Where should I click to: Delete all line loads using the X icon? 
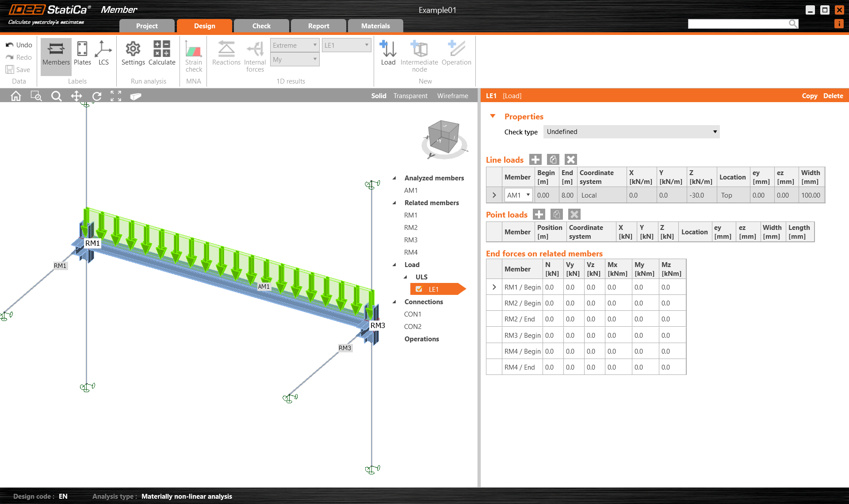(570, 159)
